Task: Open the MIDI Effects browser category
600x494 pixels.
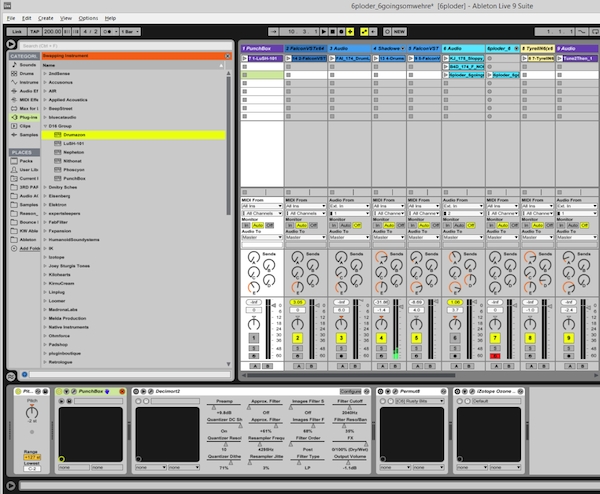Action: pos(24,100)
